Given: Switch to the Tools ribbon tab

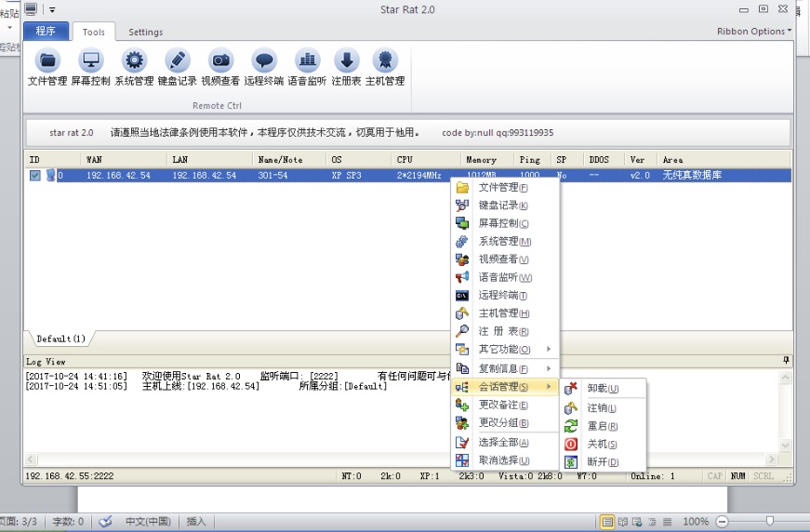Looking at the screenshot, I should click(94, 32).
